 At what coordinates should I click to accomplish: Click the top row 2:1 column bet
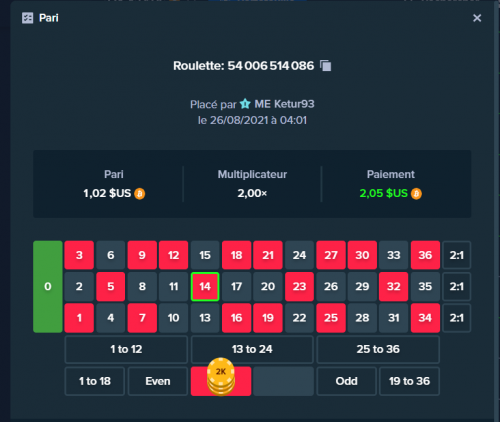coord(457,255)
